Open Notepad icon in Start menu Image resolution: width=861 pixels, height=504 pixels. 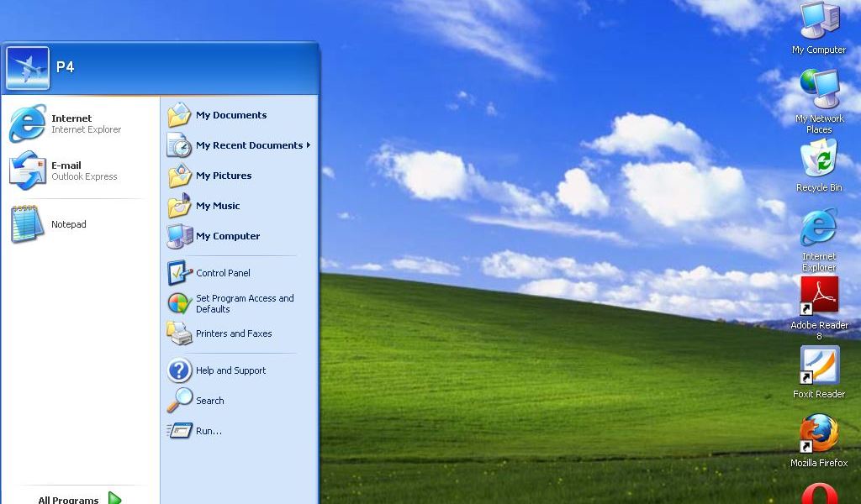(x=26, y=223)
